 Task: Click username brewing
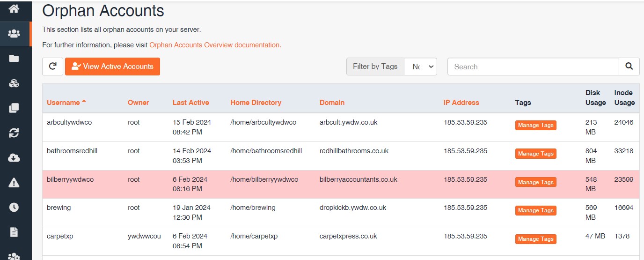pyautogui.click(x=59, y=208)
